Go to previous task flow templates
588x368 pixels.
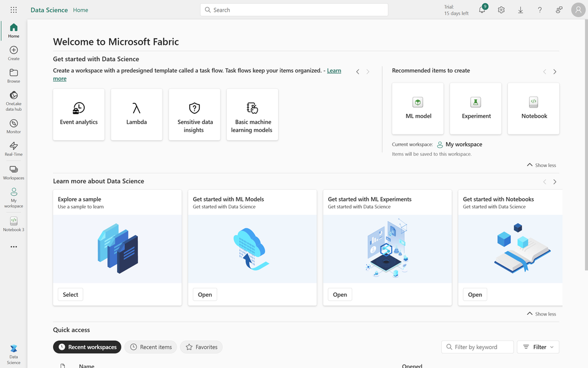(x=358, y=72)
